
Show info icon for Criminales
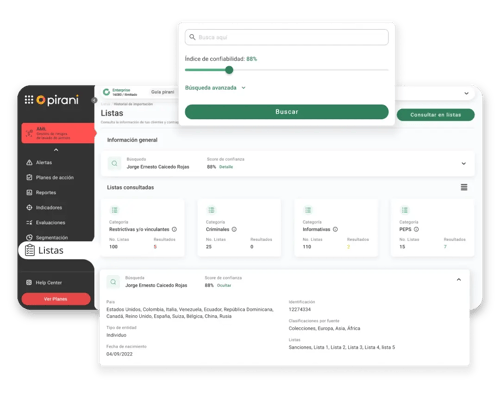tap(234, 229)
